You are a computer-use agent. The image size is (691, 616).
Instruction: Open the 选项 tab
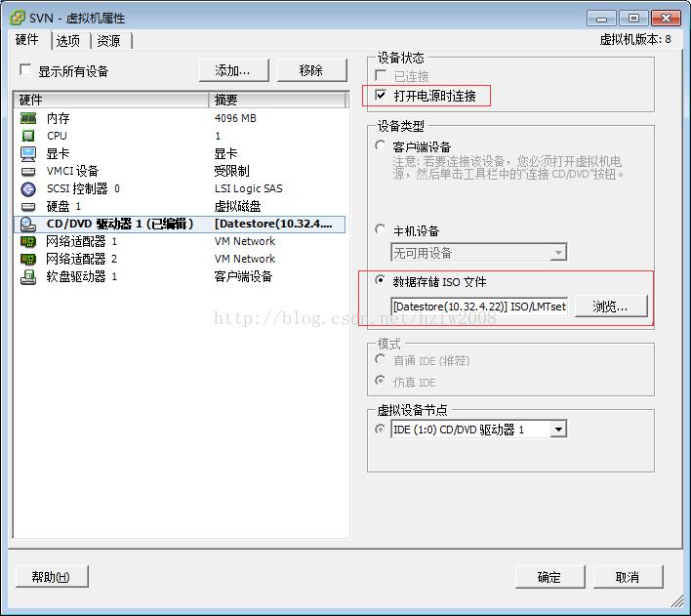coord(68,41)
